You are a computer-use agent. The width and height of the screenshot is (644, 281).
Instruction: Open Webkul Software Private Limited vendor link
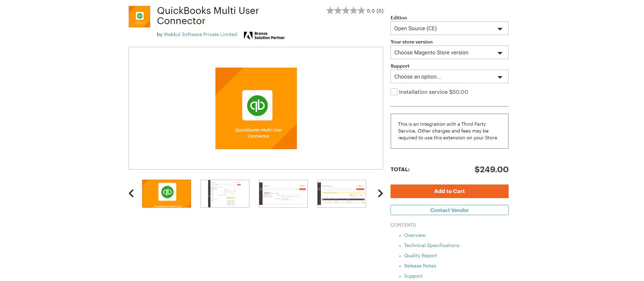click(201, 34)
